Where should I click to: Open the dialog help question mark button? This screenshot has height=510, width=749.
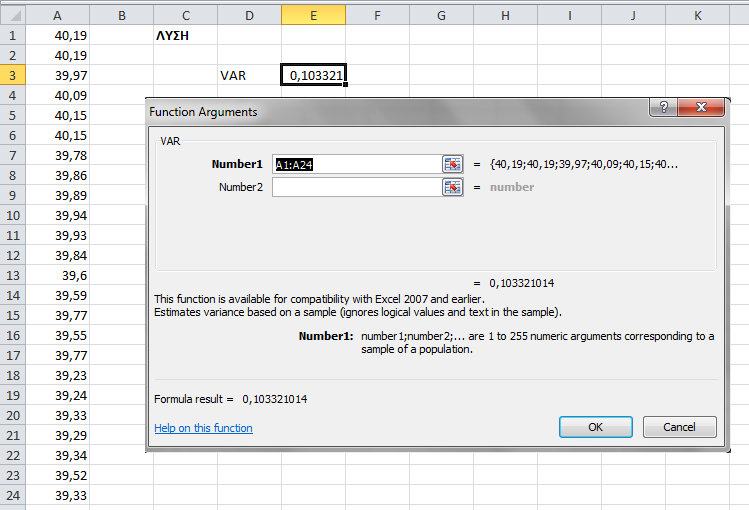tap(663, 107)
